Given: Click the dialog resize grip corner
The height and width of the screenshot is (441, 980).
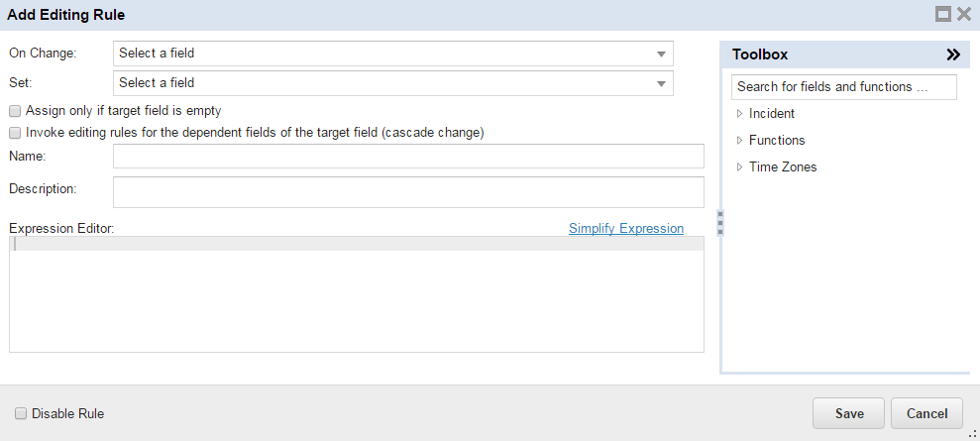Looking at the screenshot, I should point(972,433).
